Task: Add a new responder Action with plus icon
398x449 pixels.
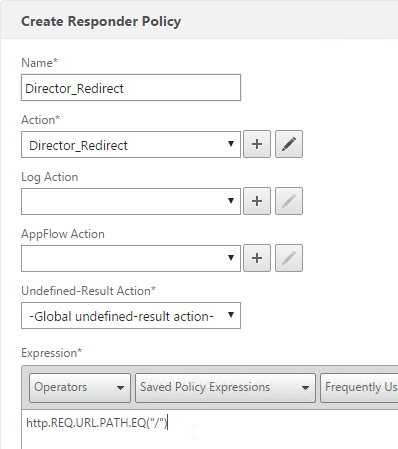Action: pyautogui.click(x=257, y=144)
